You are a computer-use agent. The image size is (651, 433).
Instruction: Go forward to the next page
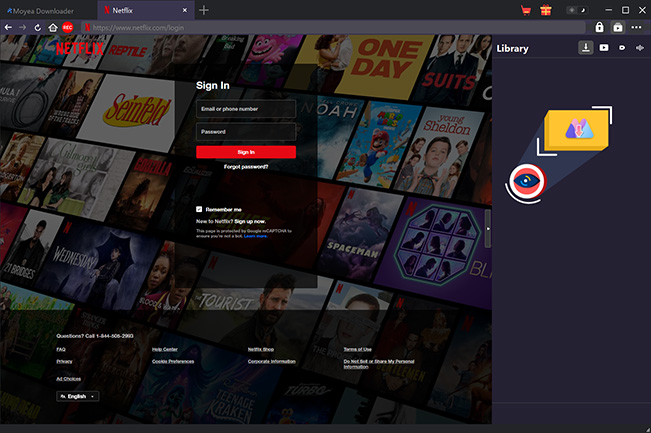coord(22,27)
